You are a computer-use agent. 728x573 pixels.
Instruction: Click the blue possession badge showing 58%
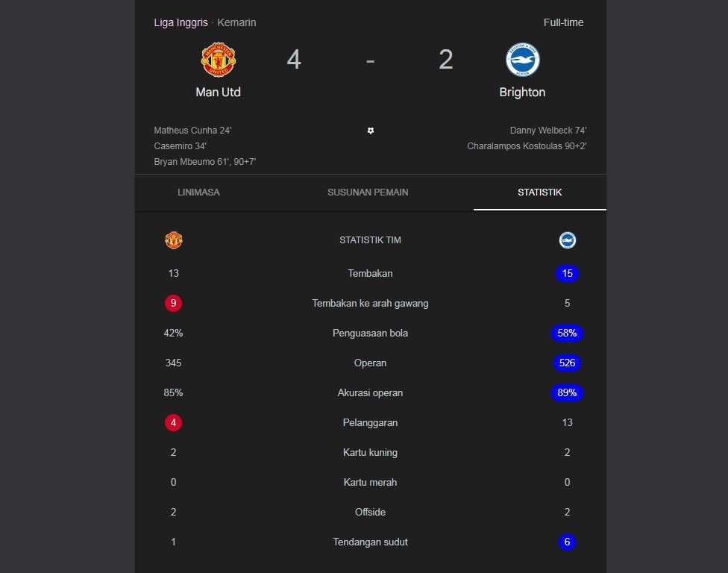coord(567,333)
